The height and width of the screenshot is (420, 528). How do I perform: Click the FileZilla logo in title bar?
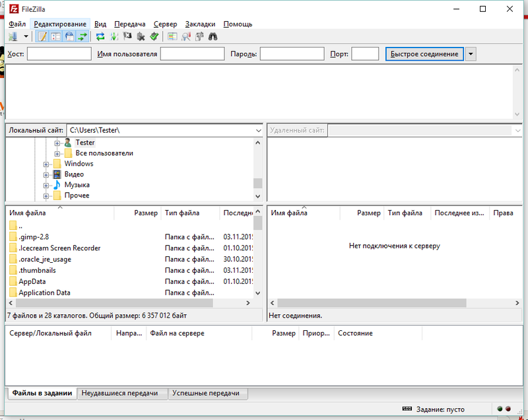point(14,9)
